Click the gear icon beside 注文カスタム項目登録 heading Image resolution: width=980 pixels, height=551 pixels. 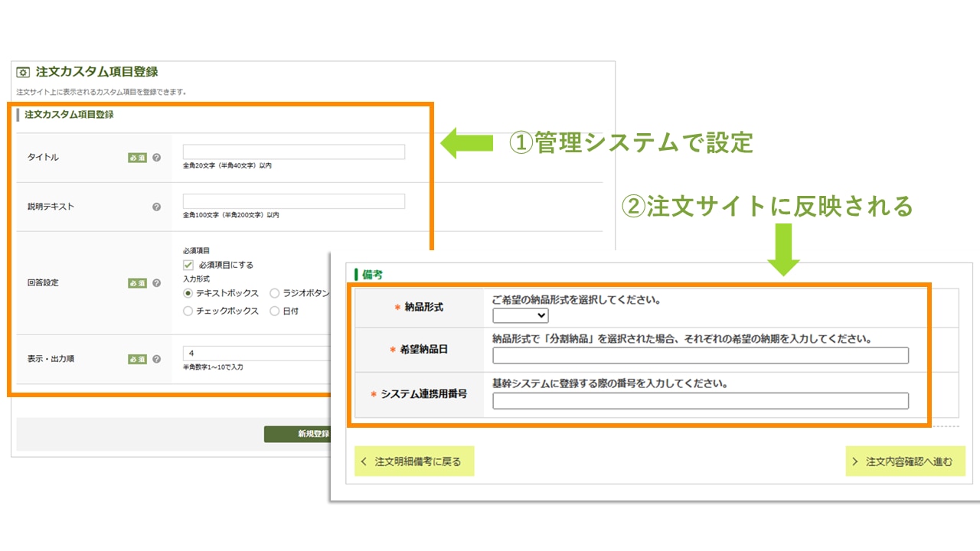[23, 73]
